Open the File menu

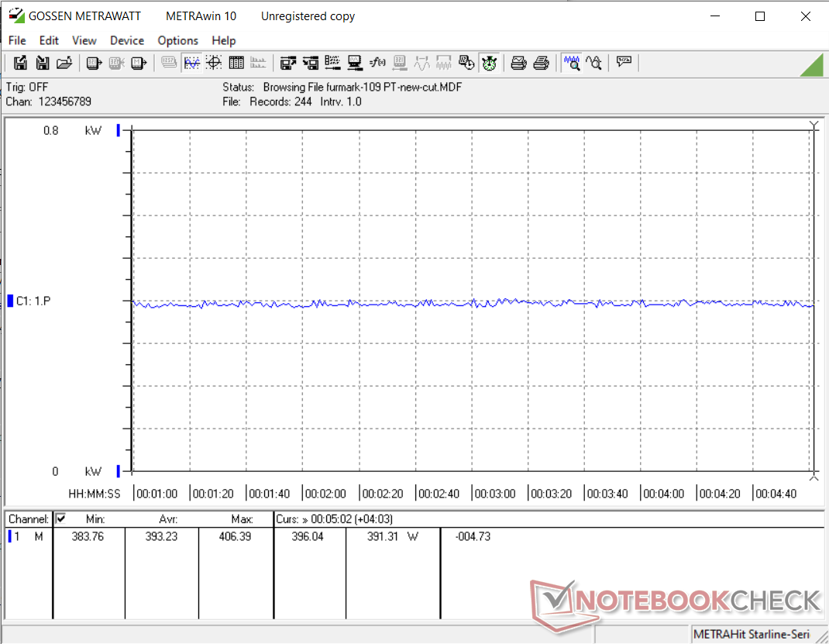click(17, 41)
